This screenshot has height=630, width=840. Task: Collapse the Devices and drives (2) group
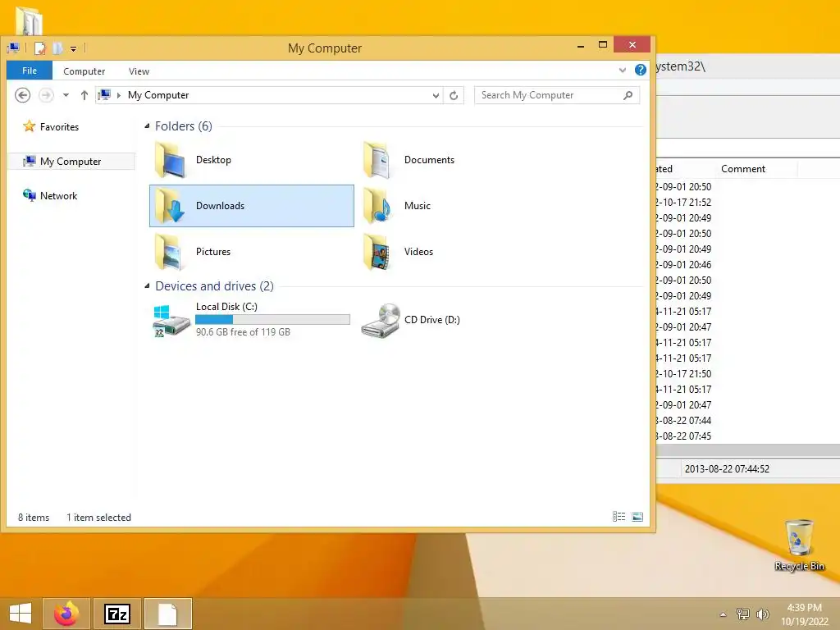point(148,286)
